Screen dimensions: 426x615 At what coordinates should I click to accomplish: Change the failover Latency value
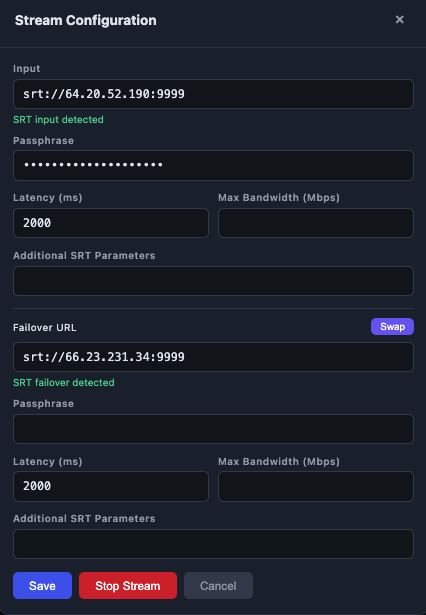click(x=111, y=486)
